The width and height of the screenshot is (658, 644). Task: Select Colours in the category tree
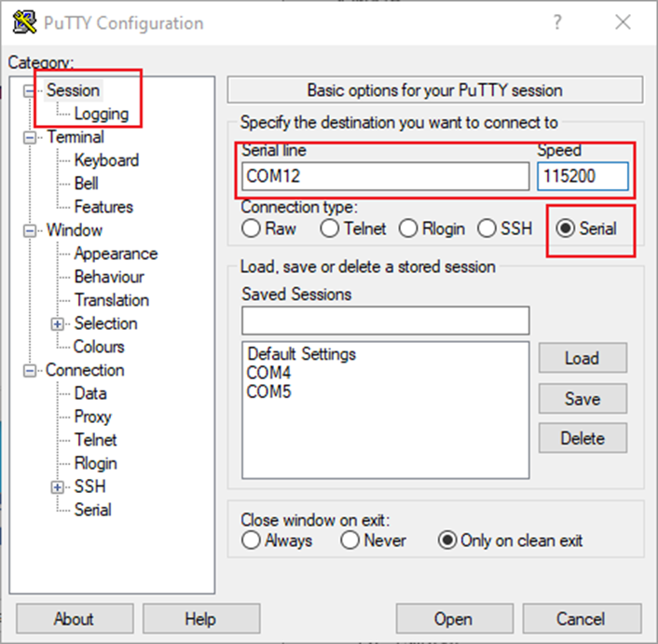coord(99,347)
